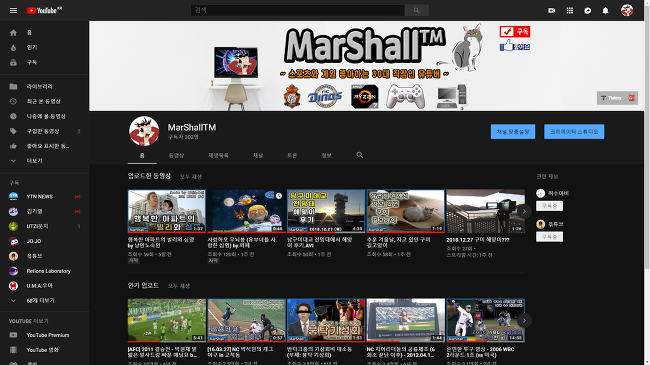
Task: Open Watch Later via clock icon
Action: pos(13,116)
